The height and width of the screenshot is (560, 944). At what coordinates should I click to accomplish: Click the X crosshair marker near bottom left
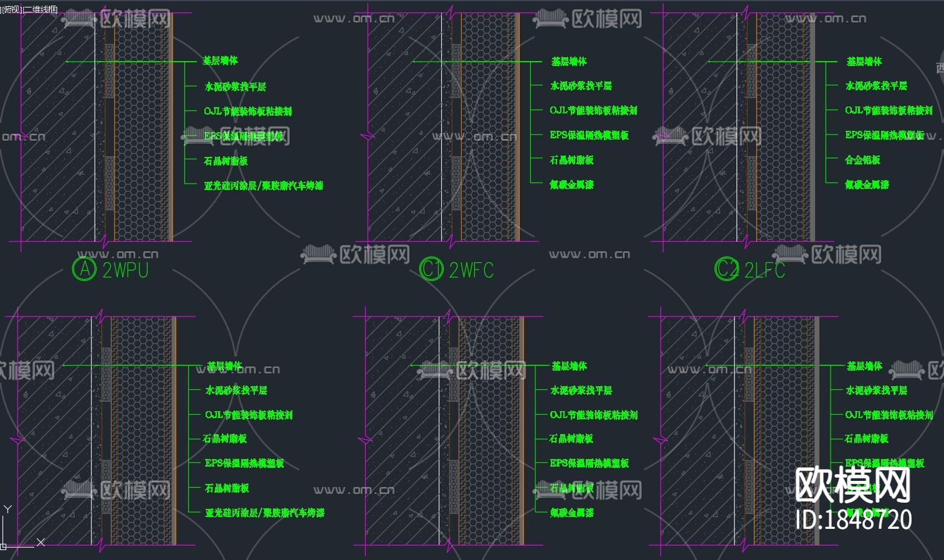(40, 541)
